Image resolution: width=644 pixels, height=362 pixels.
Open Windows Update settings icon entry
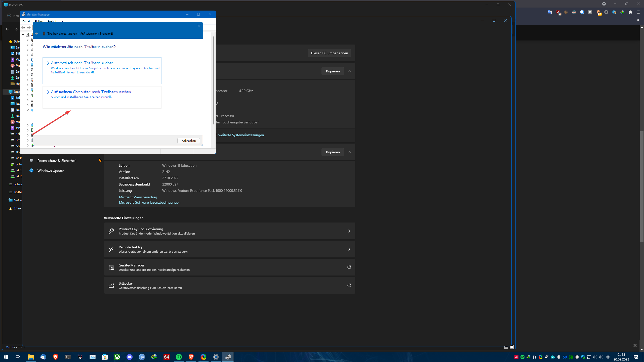coord(51,171)
